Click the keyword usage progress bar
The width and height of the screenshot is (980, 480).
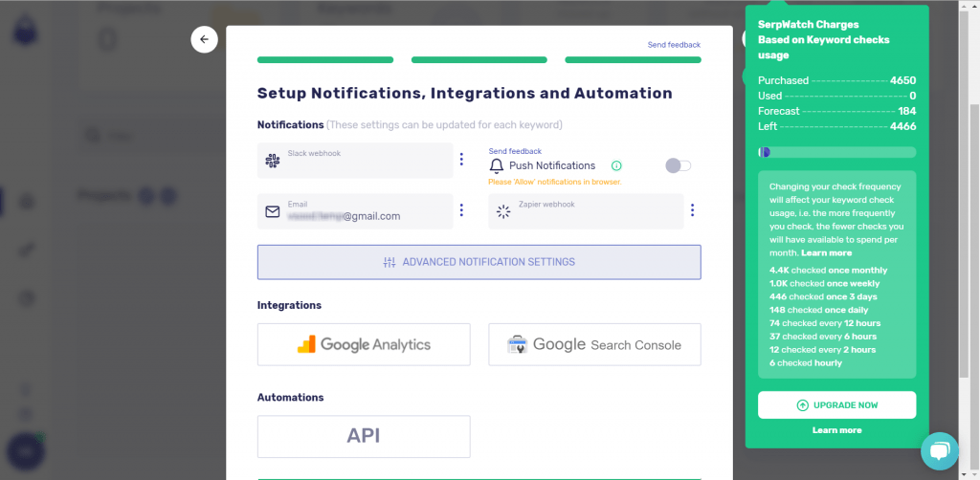pos(836,152)
